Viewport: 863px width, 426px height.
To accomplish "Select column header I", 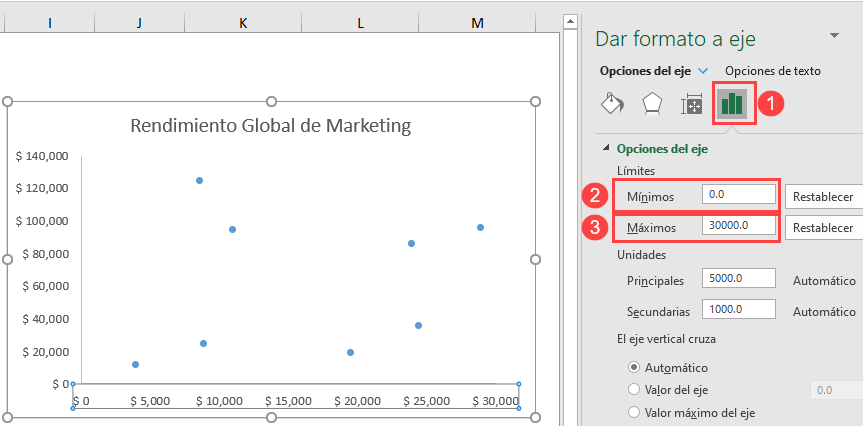I will pyautogui.click(x=50, y=23).
